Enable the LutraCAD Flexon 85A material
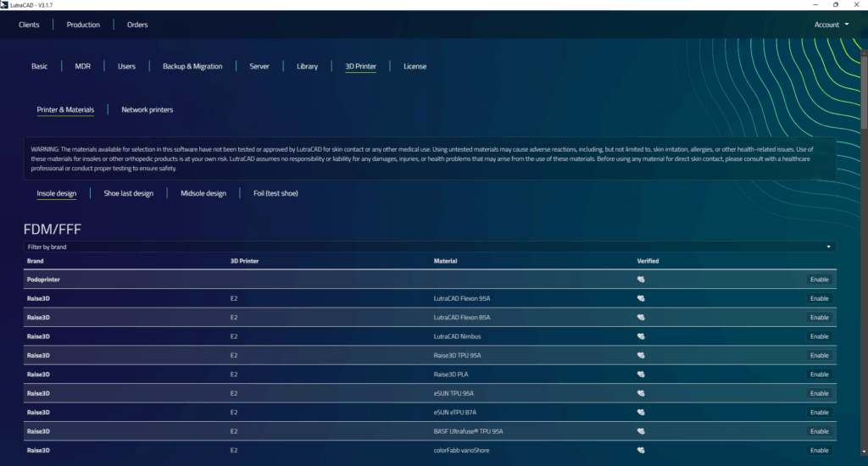 click(x=819, y=318)
